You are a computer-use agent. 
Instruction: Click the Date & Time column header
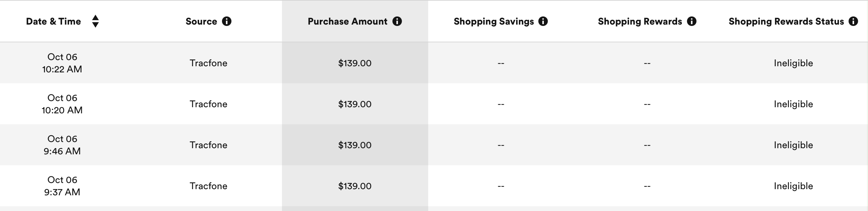pyautogui.click(x=54, y=22)
